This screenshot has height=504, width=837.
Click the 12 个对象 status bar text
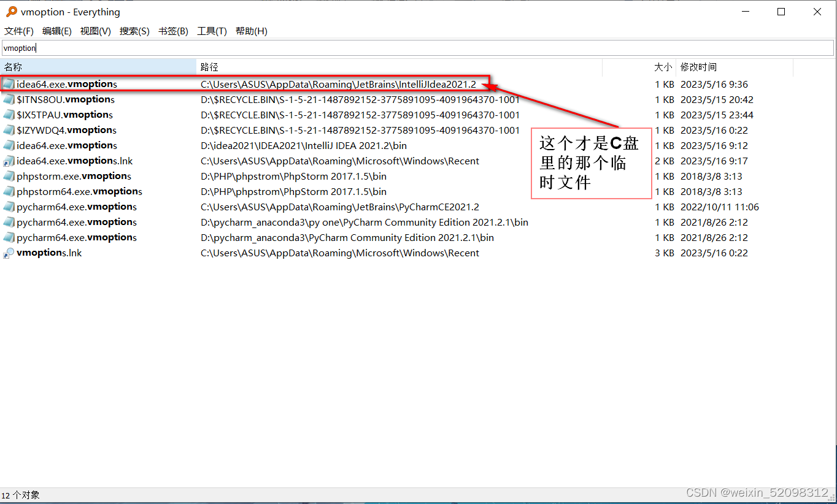coord(20,495)
